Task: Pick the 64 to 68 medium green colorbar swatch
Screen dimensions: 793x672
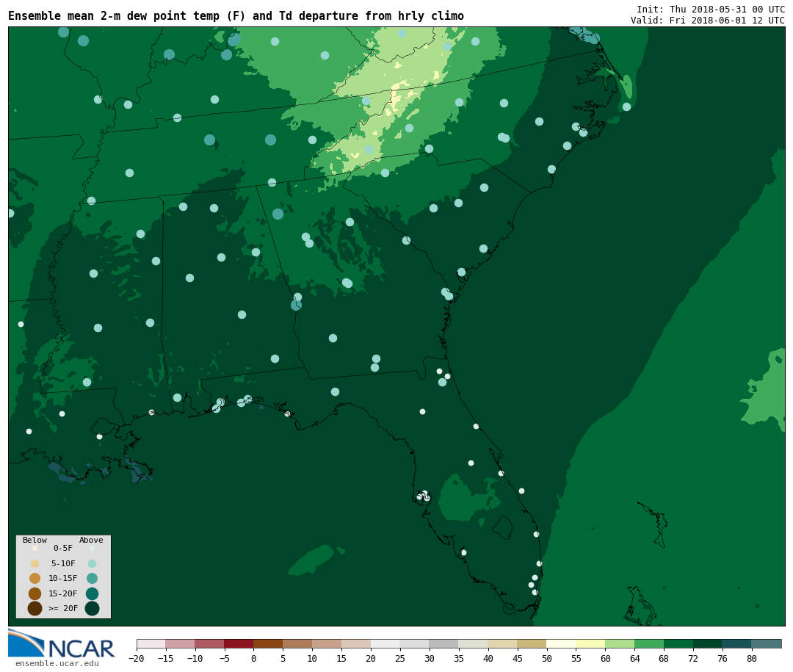Action: tap(650, 643)
